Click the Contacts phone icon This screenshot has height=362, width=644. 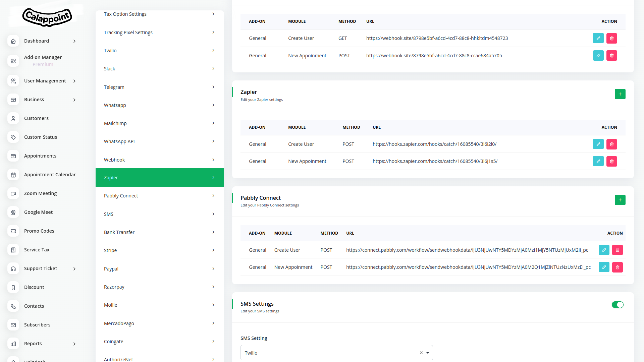coord(13,306)
